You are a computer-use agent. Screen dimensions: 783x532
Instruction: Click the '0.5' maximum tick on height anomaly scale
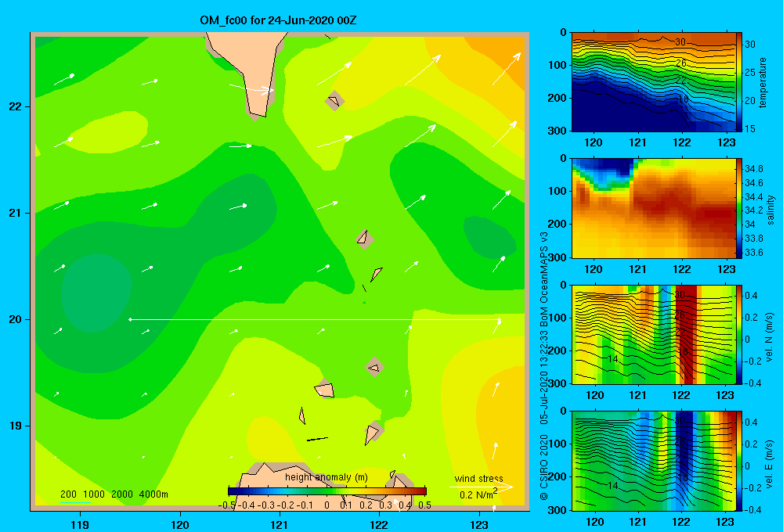tap(424, 505)
